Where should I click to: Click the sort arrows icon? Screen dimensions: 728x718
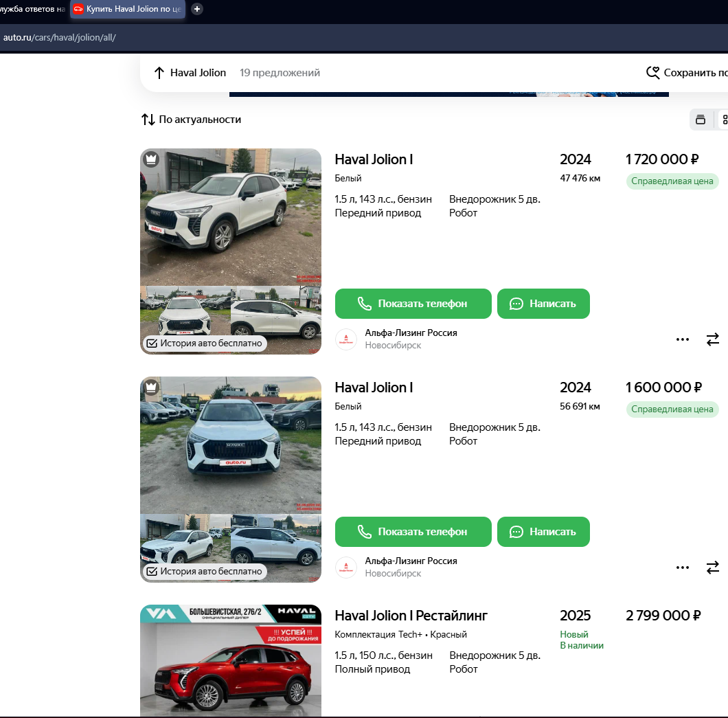tap(148, 120)
